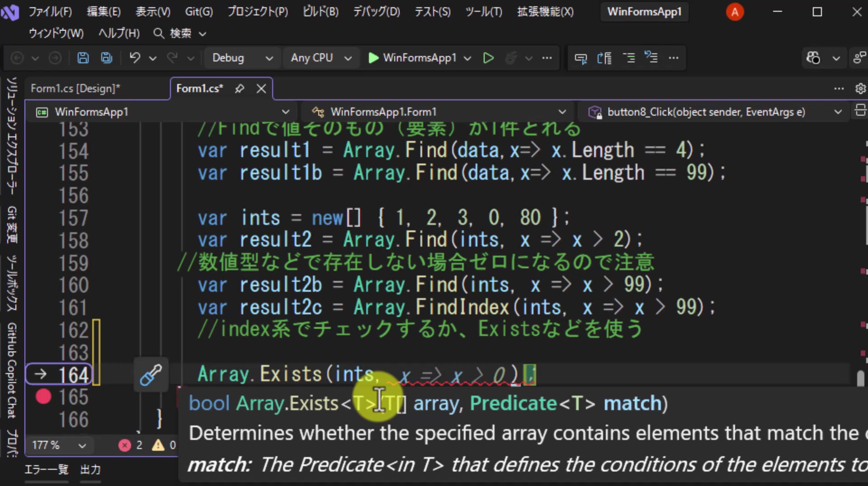Open the button8_Click member dropdown
Screen dimensions: 868x486
[715, 112]
